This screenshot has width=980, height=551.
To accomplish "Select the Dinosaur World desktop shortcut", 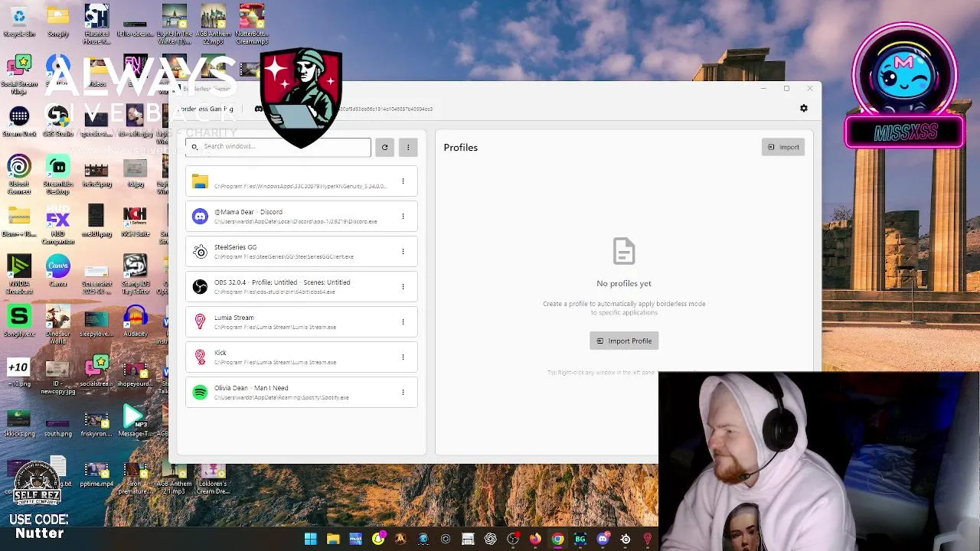I will click(x=58, y=324).
